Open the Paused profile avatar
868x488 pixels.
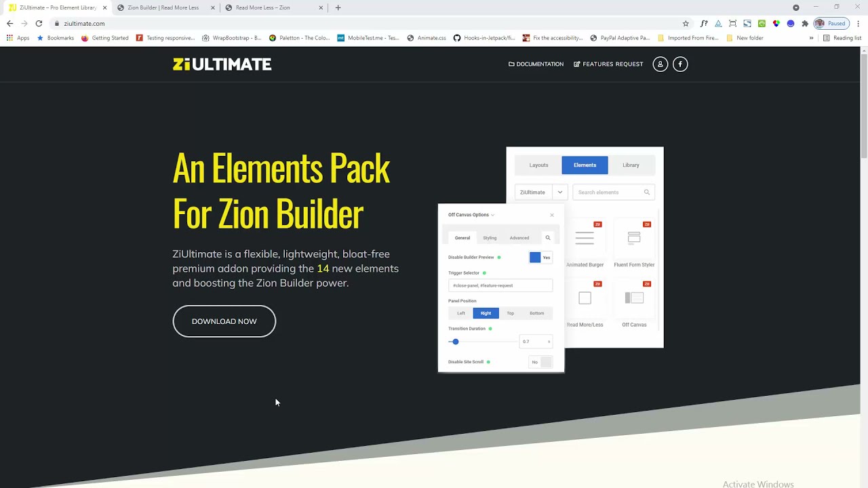pyautogui.click(x=831, y=23)
